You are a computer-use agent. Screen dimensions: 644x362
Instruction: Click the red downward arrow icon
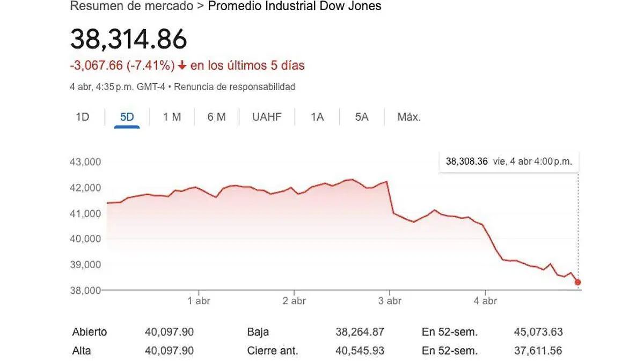coord(182,65)
